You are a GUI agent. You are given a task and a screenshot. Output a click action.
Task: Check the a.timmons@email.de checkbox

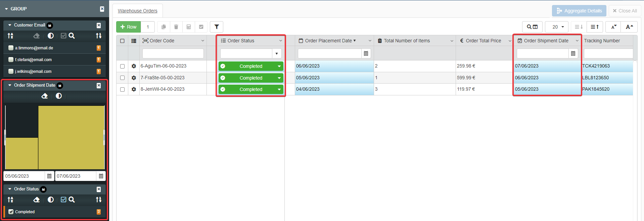(11, 48)
